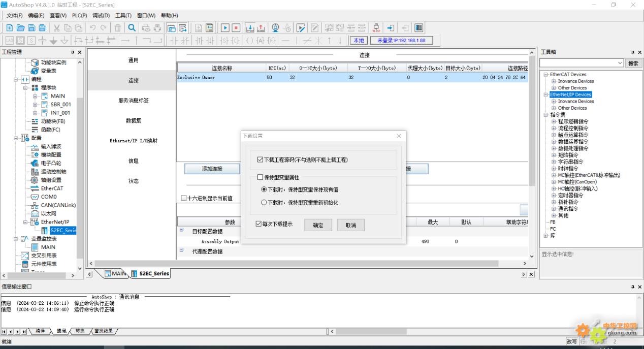Viewport: 644px width, 349px height.
Task: Confirm download with 确定 button
Action: pyautogui.click(x=318, y=225)
